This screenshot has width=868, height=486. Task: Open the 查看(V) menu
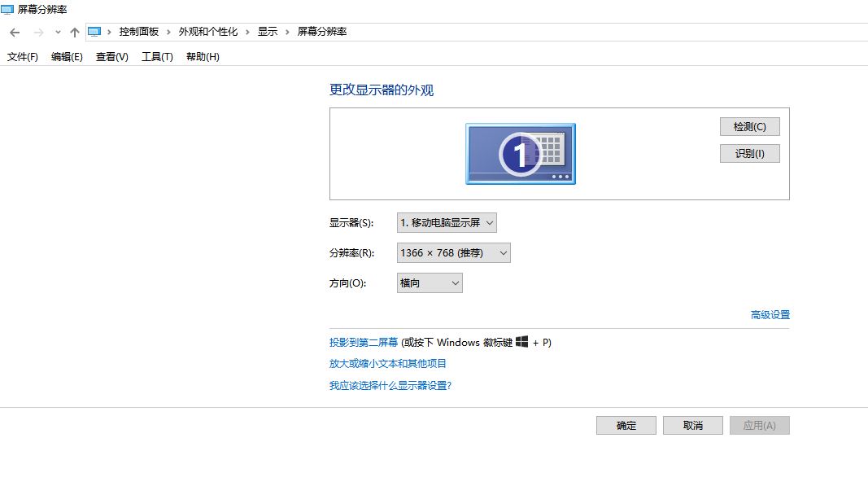coord(111,56)
